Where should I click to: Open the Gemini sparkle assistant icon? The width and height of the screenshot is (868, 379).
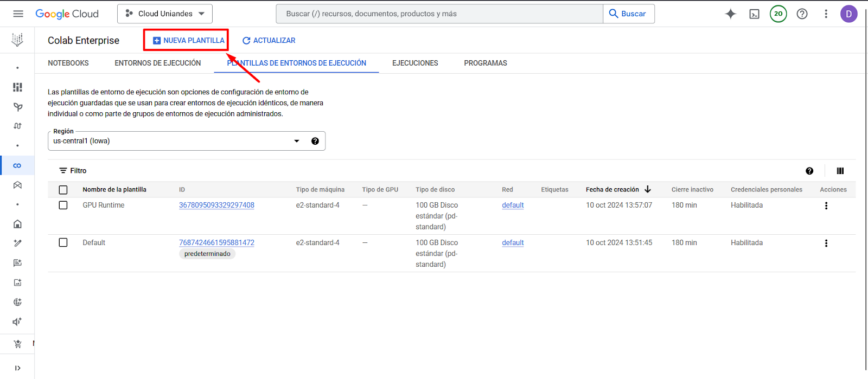[731, 14]
